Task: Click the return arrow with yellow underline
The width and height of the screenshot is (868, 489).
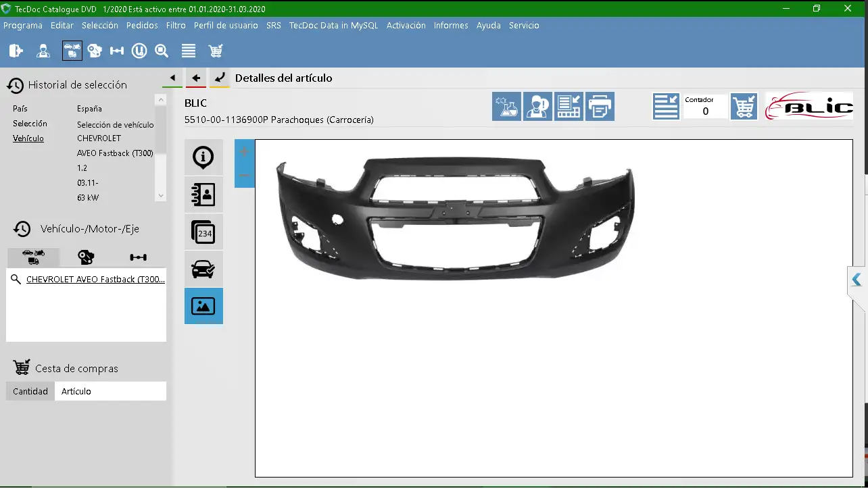Action: coord(220,78)
